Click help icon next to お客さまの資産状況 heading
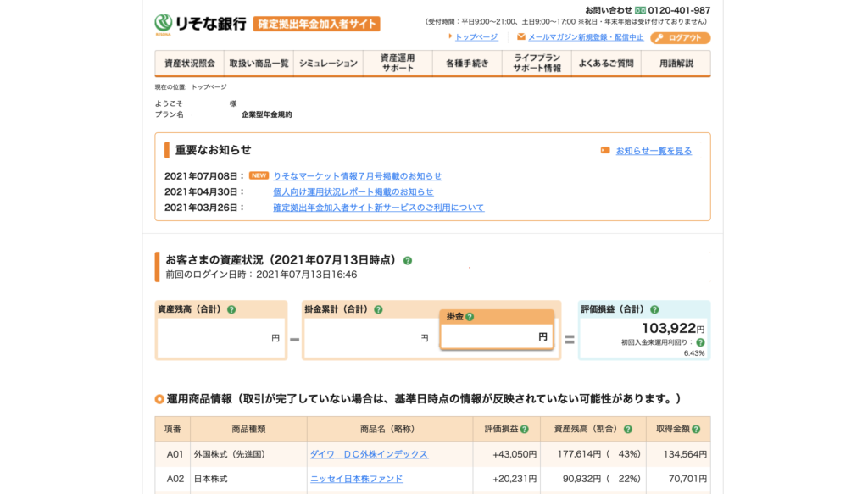This screenshot has height=494, width=868. [408, 261]
